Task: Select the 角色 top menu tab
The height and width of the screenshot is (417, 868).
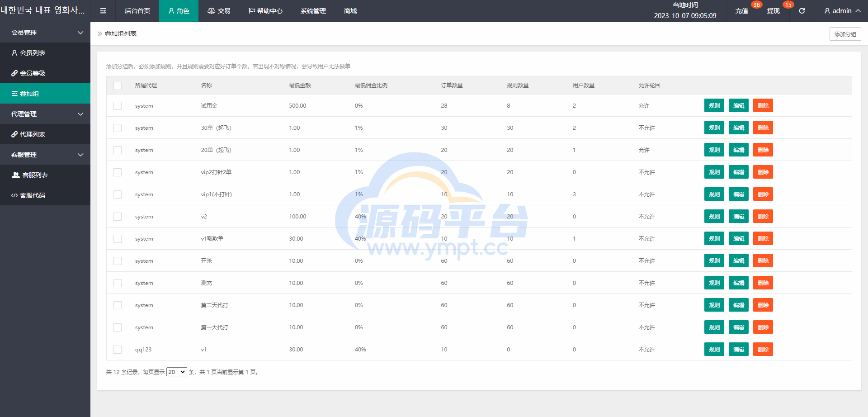Action: click(x=179, y=11)
